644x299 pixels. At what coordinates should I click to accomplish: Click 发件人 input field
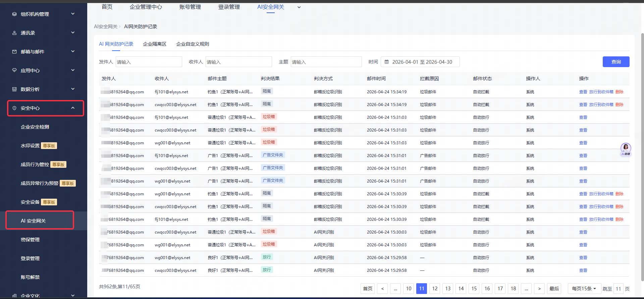[x=149, y=62]
